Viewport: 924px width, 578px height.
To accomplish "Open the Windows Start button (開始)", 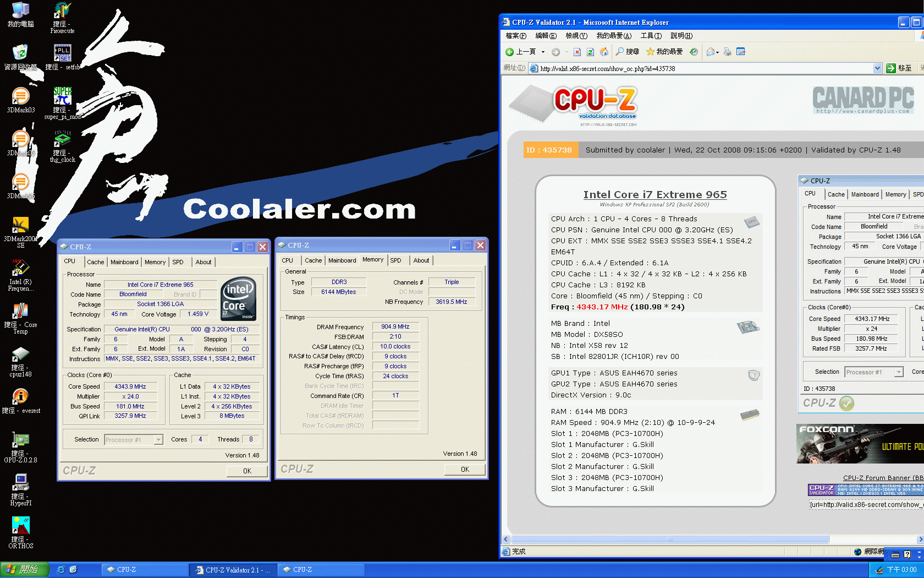I will 24,570.
